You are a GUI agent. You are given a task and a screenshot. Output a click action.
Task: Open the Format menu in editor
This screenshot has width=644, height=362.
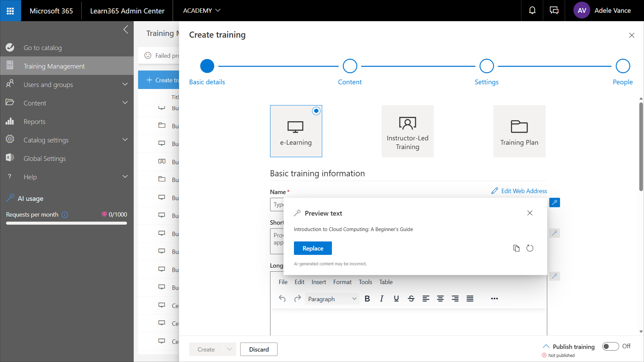(342, 282)
